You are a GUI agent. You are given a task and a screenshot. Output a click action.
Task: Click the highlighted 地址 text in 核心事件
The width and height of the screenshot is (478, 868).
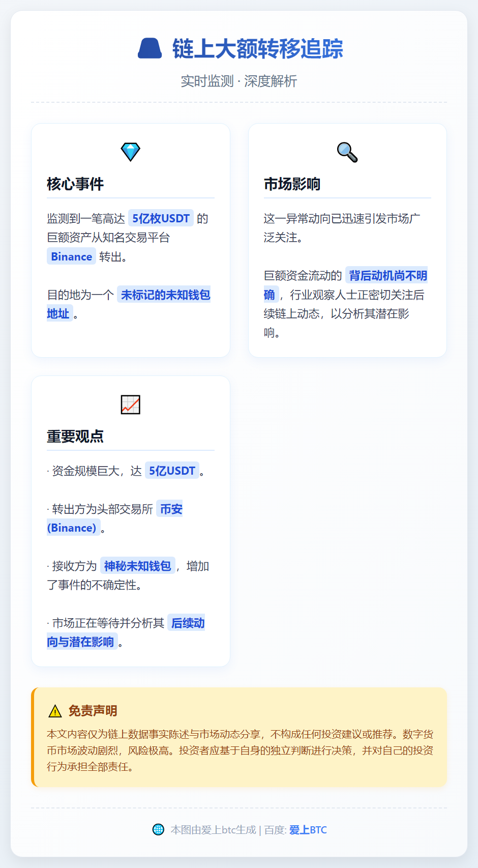pos(59,314)
